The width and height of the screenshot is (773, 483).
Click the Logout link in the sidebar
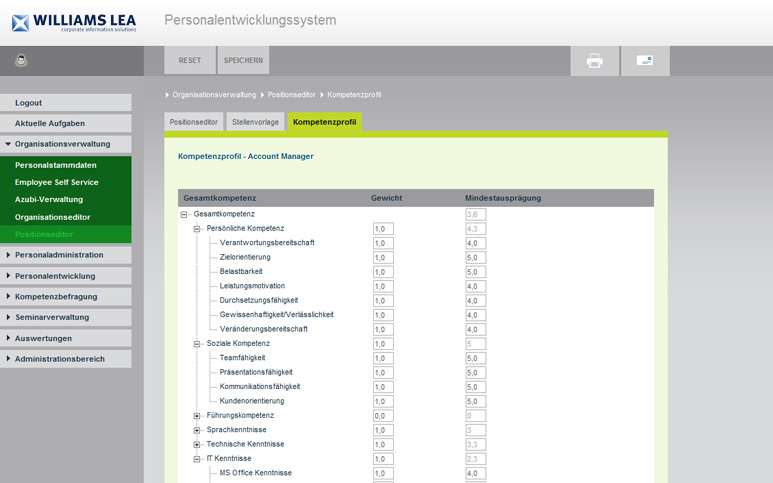tap(66, 103)
